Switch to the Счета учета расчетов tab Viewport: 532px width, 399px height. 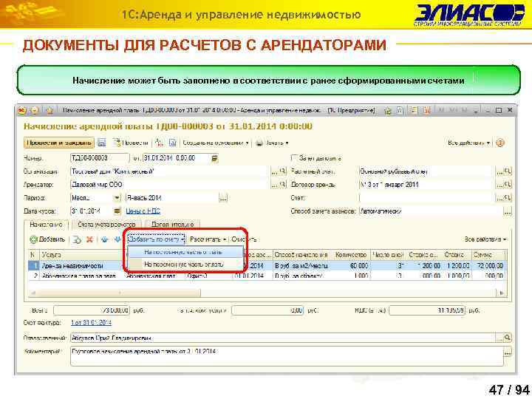(106, 225)
